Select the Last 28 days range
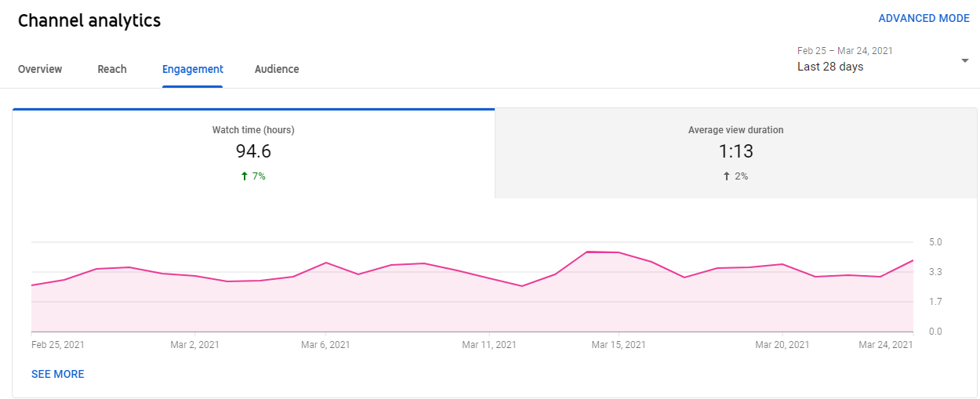Screen dimensions: 980x399 pyautogui.click(x=830, y=67)
